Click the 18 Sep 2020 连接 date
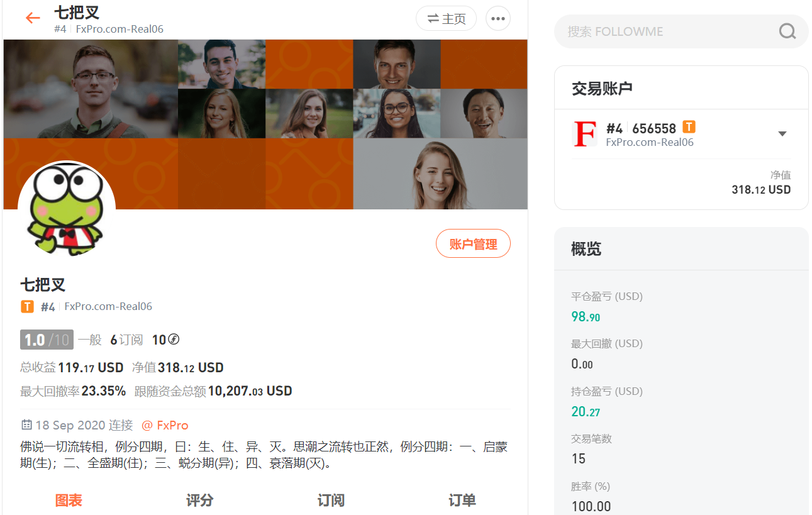Image resolution: width=812 pixels, height=515 pixels. 84,425
